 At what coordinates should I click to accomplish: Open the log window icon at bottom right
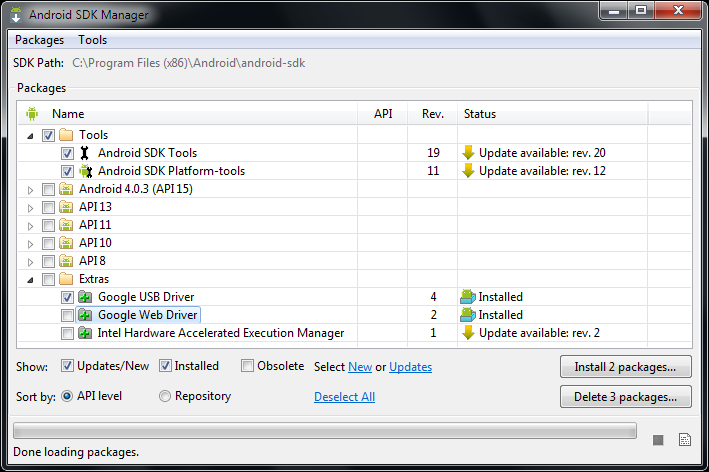[685, 440]
